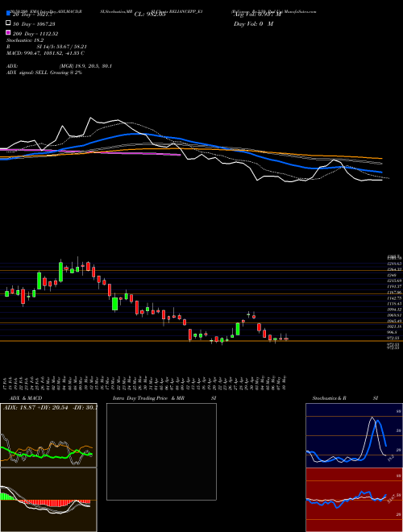403x532 pixels.
Task: Click the 1021.18 price axis label
Action: [395, 326]
